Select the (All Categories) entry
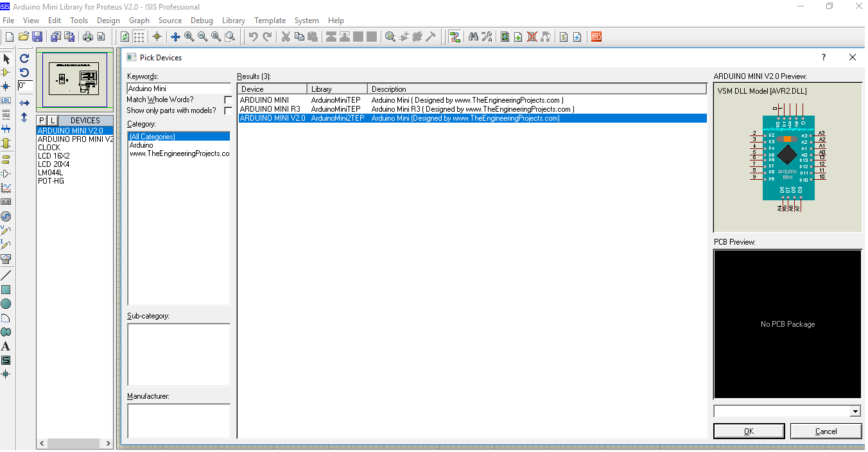The image size is (868, 452). [x=178, y=137]
